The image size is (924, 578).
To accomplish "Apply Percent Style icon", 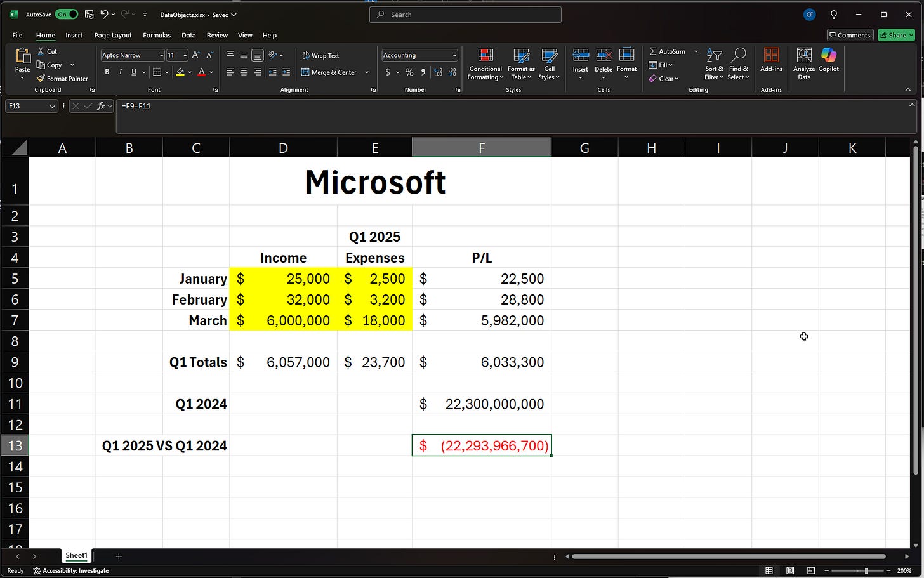I will click(409, 72).
